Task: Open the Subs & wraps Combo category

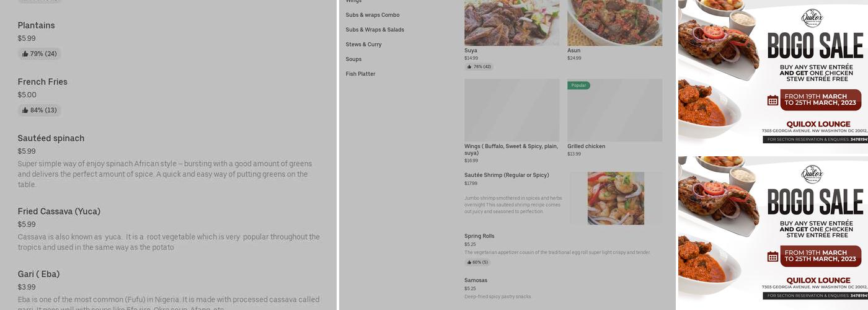Action: 373,15
